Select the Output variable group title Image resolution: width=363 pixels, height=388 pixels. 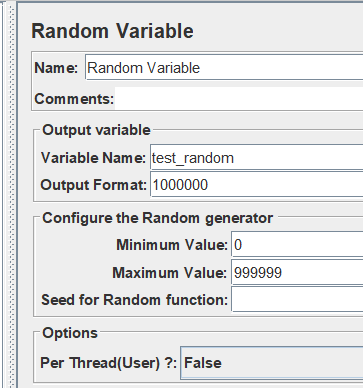[96, 130]
